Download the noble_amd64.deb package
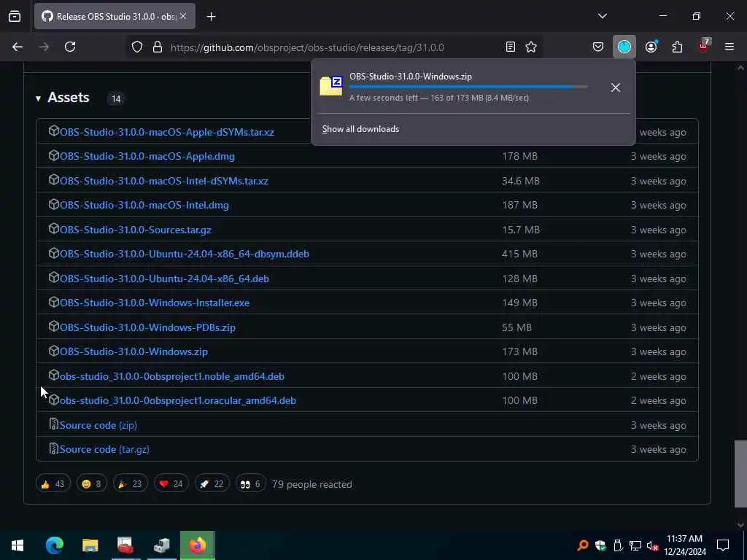747x560 pixels. (172, 376)
